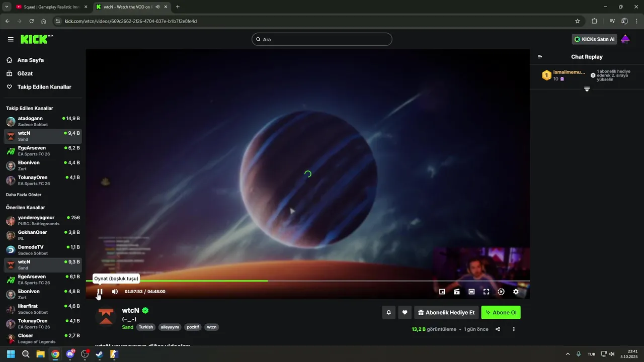Open Chrome extensions menu
This screenshot has width=644, height=362.
[594, 21]
